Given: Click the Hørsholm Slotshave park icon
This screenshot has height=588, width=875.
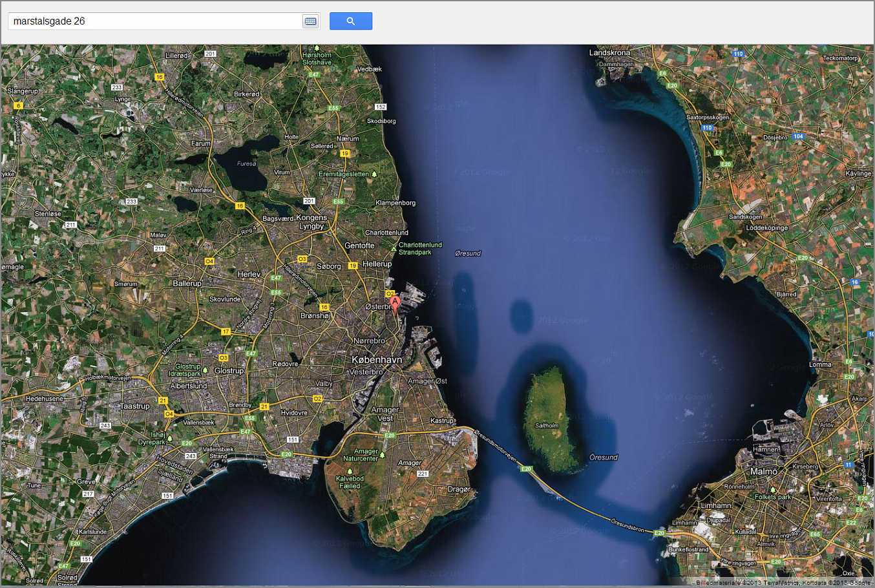Looking at the screenshot, I should click(316, 48).
